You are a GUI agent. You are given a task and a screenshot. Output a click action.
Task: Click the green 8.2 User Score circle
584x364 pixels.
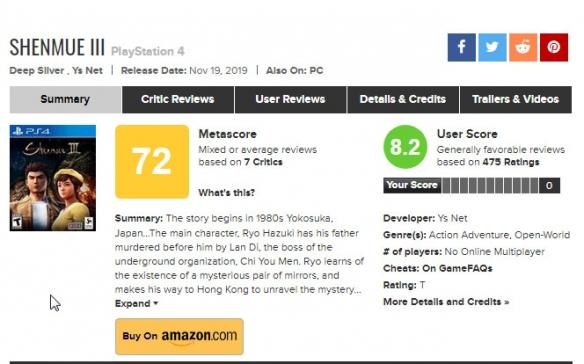point(405,147)
